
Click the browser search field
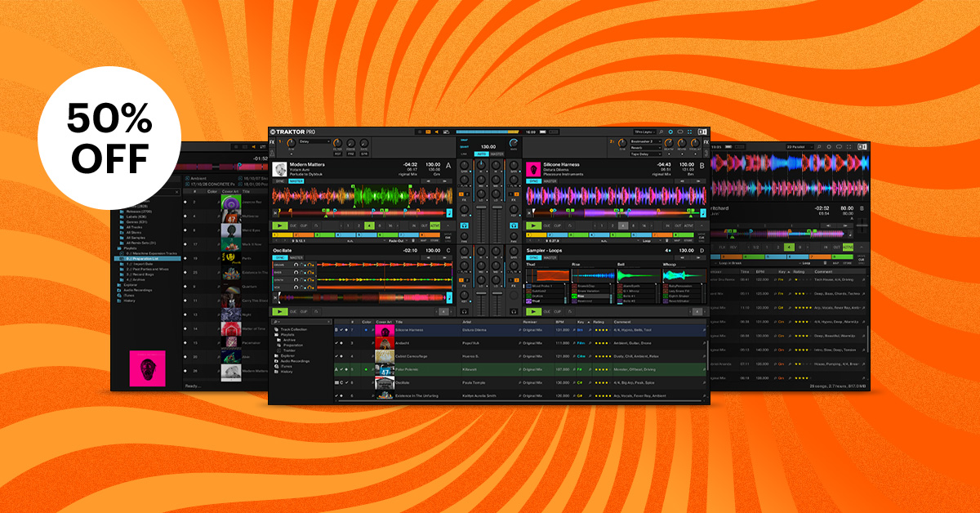301,322
